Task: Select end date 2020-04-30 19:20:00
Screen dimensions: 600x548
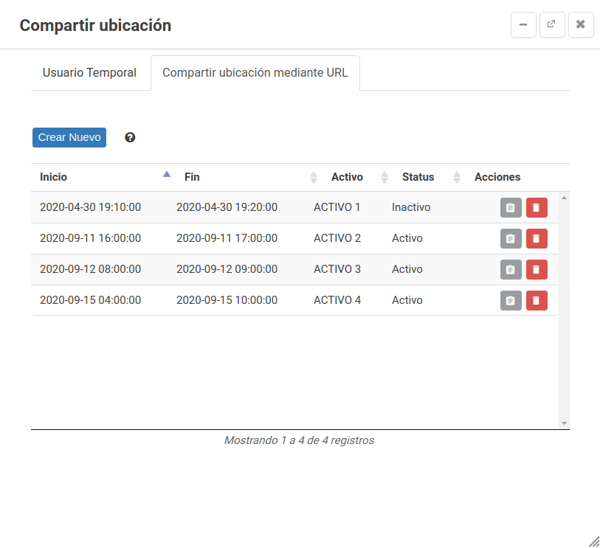Action: [x=227, y=207]
